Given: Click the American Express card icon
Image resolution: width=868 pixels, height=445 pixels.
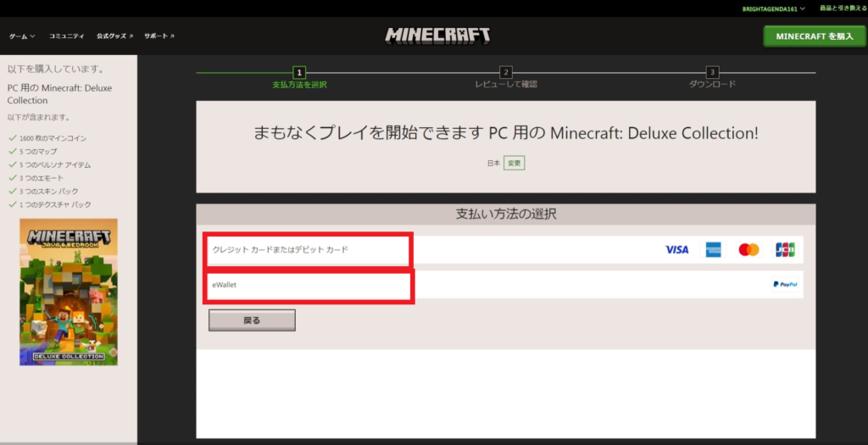Looking at the screenshot, I should [x=713, y=249].
